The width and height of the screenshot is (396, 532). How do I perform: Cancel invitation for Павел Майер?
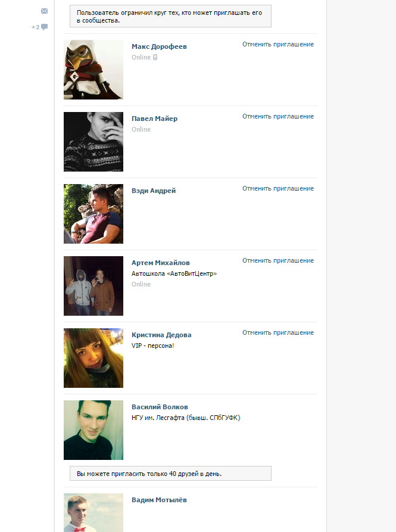point(278,116)
